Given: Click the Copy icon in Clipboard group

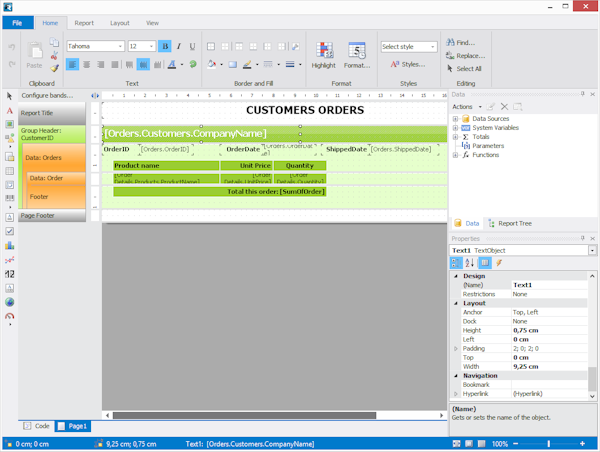Looking at the screenshot, I should (x=54, y=42).
